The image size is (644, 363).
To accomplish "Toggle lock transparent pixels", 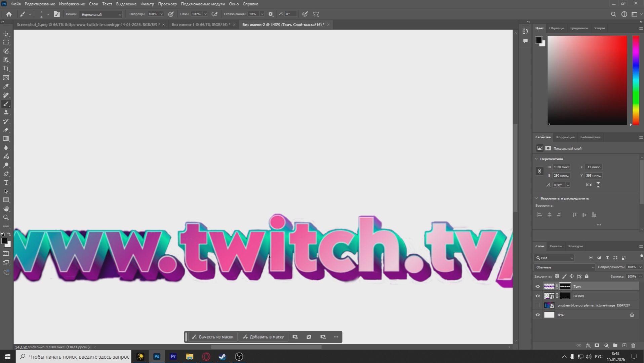I will click(x=557, y=277).
